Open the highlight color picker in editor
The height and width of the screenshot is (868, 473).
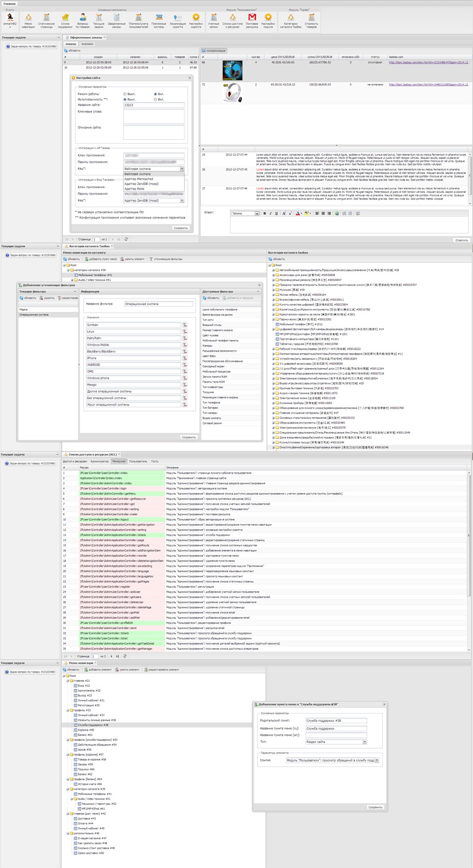tap(307, 213)
